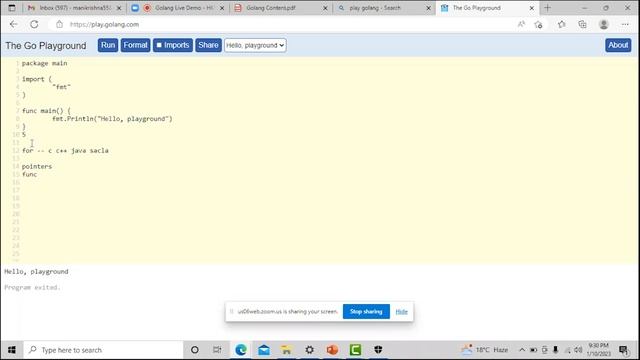Close the Golang Content.pdf tab
The width and height of the screenshot is (640, 360).
tap(325, 8)
